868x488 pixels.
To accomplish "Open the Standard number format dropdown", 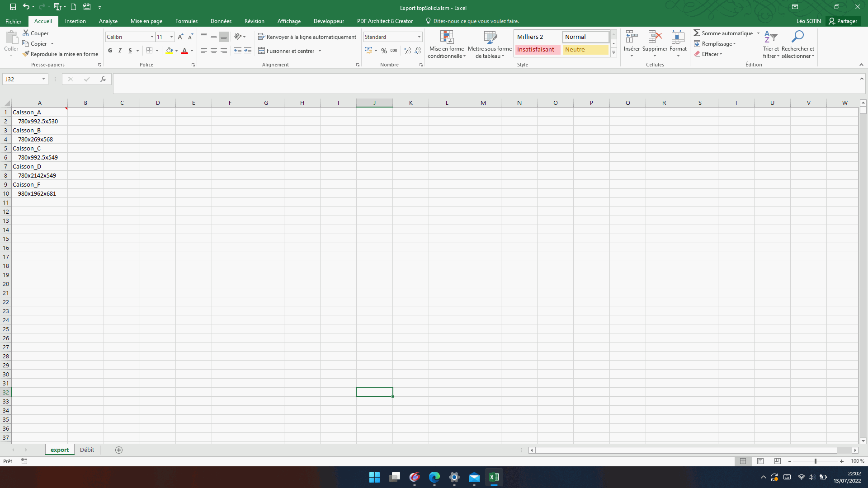I will [419, 37].
